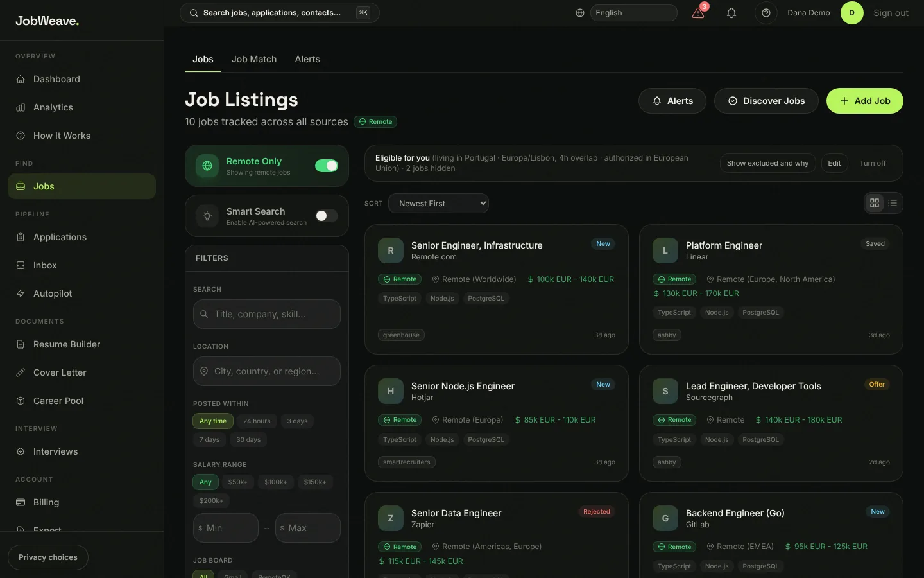Click the filter search input field
This screenshot has height=578, width=924.
(x=267, y=314)
